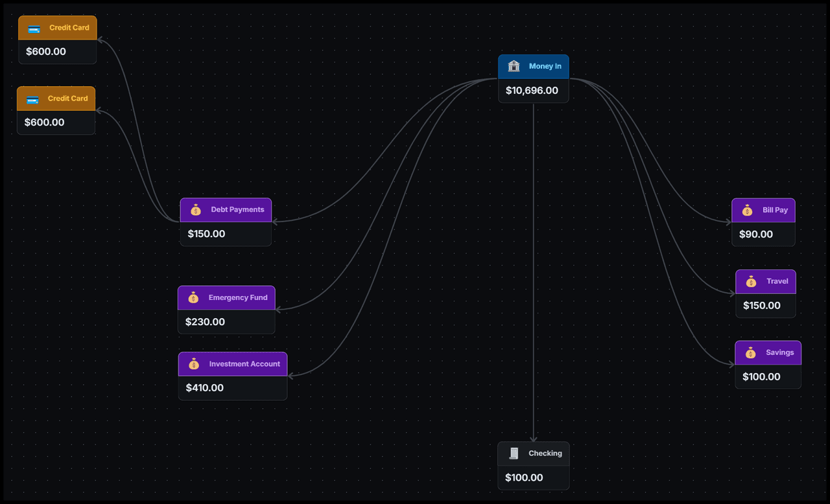Viewport: 830px width, 504px height.
Task: Select the Savings money bag icon
Action: [750, 353]
